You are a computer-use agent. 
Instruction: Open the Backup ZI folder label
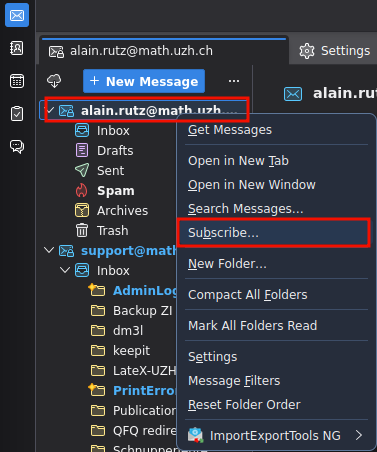pos(142,311)
